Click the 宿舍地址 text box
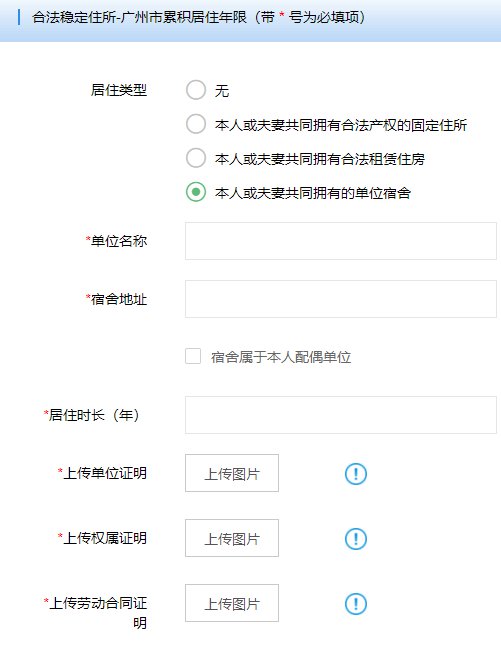Viewport: 501px width, 645px height. click(341, 299)
